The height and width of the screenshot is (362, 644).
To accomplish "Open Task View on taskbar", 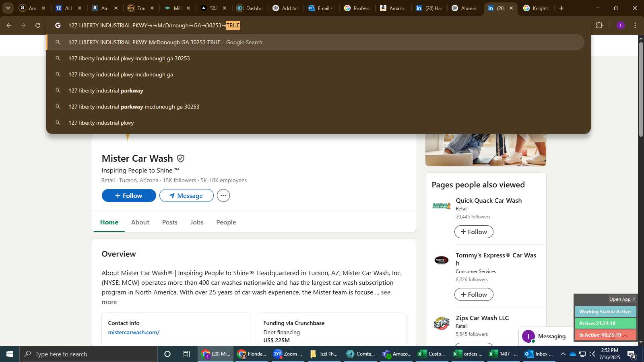I will click(187, 354).
